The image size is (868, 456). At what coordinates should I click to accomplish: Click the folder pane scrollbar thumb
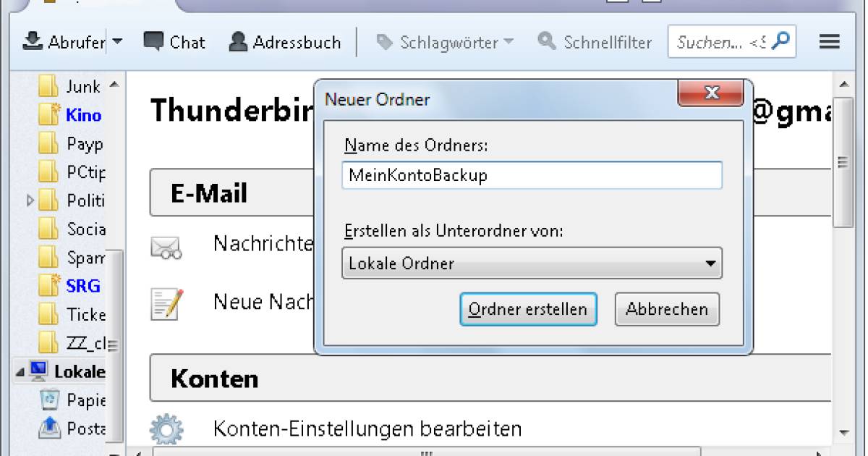click(x=114, y=346)
